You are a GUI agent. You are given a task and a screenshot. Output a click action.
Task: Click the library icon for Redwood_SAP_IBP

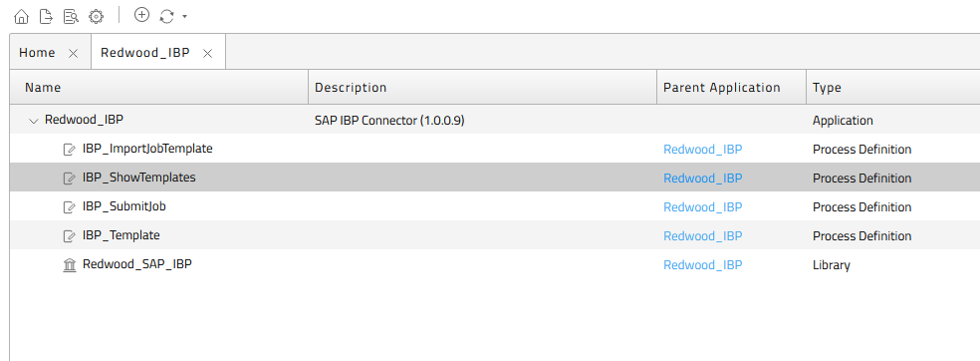tap(70, 265)
